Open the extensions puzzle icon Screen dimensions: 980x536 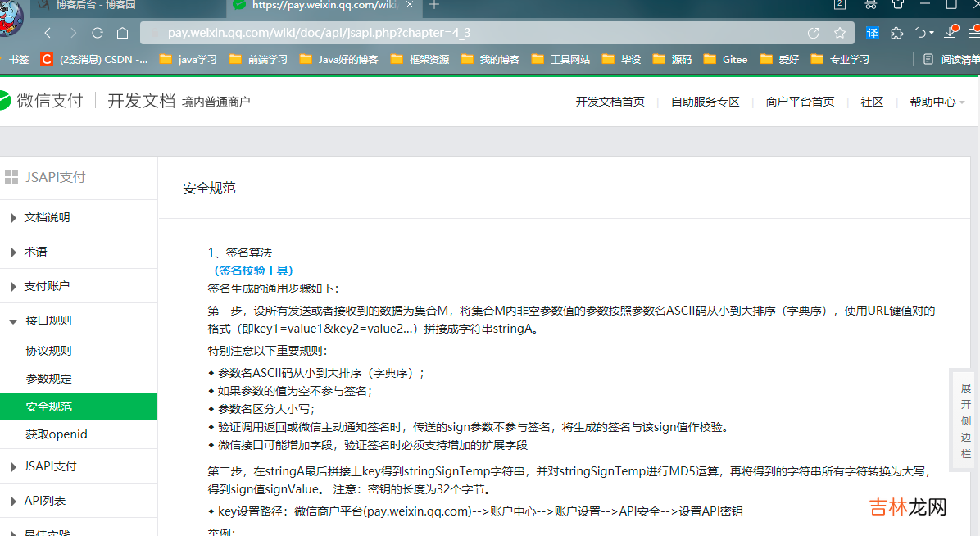pos(897,33)
